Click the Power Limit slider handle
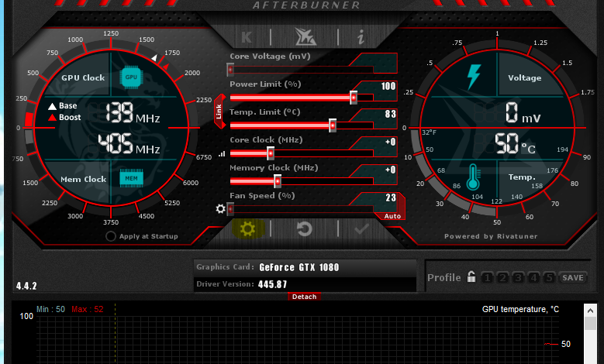The image size is (604, 364). (354, 98)
